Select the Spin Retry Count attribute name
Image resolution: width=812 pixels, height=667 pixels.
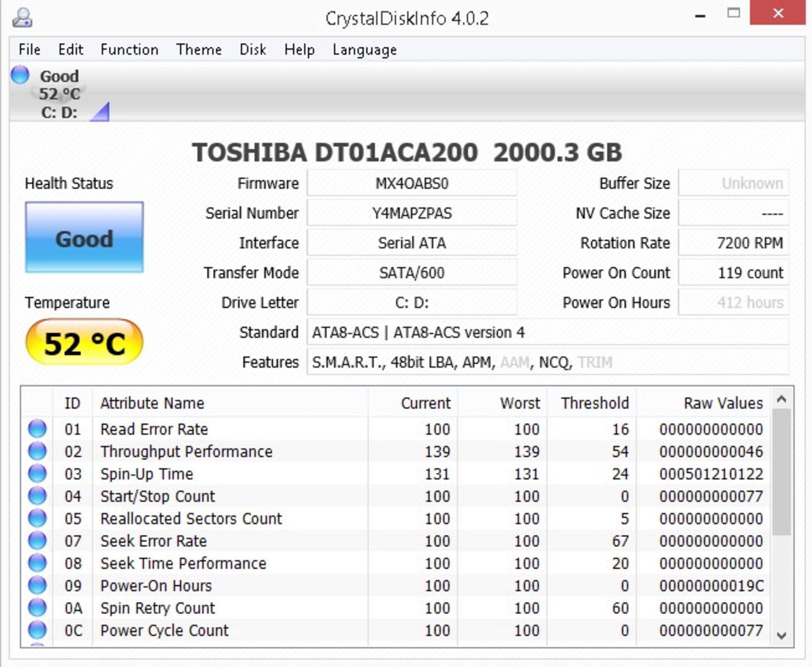pyautogui.click(x=157, y=608)
